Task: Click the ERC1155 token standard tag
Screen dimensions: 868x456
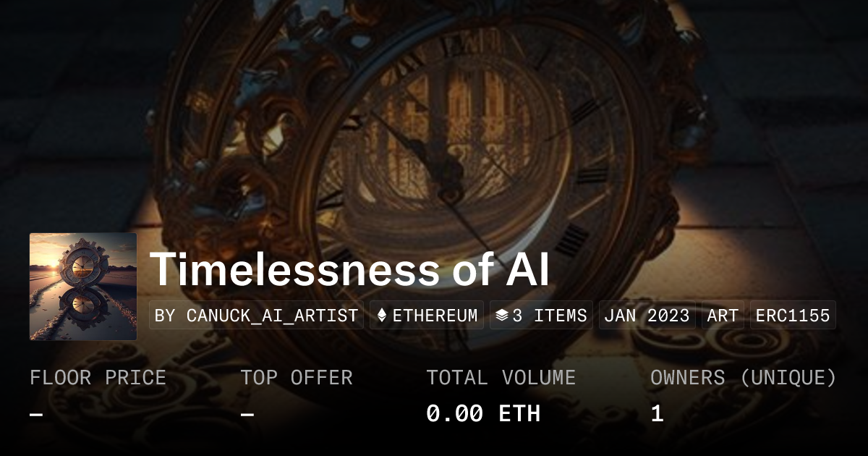Action: click(793, 316)
